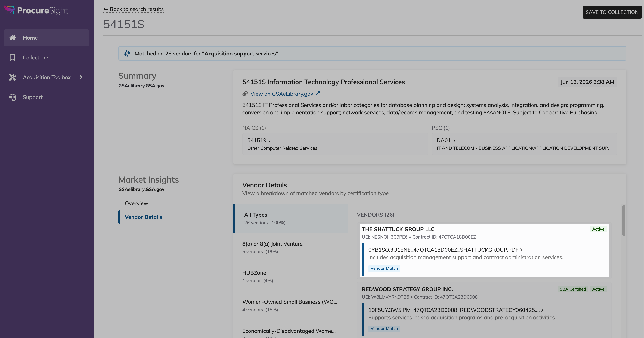Click the Home house icon
This screenshot has width=644, height=338.
point(13,38)
